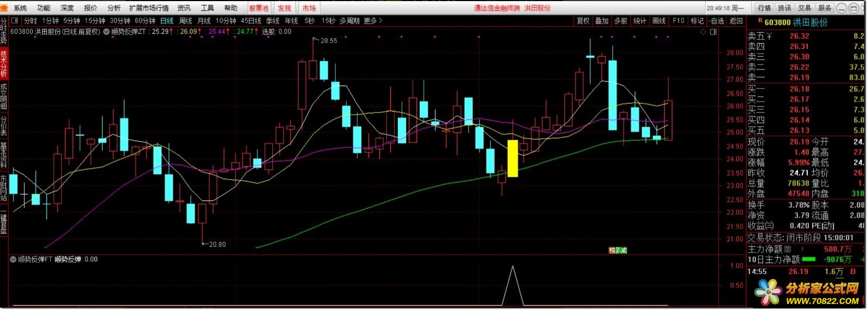Open the 基本资料 sidebar tab
Screen dimensions: 868x310
[4, 156]
